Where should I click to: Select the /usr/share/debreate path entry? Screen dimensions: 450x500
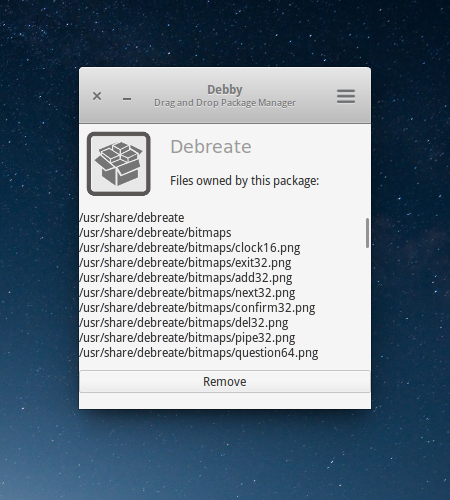[x=132, y=218]
